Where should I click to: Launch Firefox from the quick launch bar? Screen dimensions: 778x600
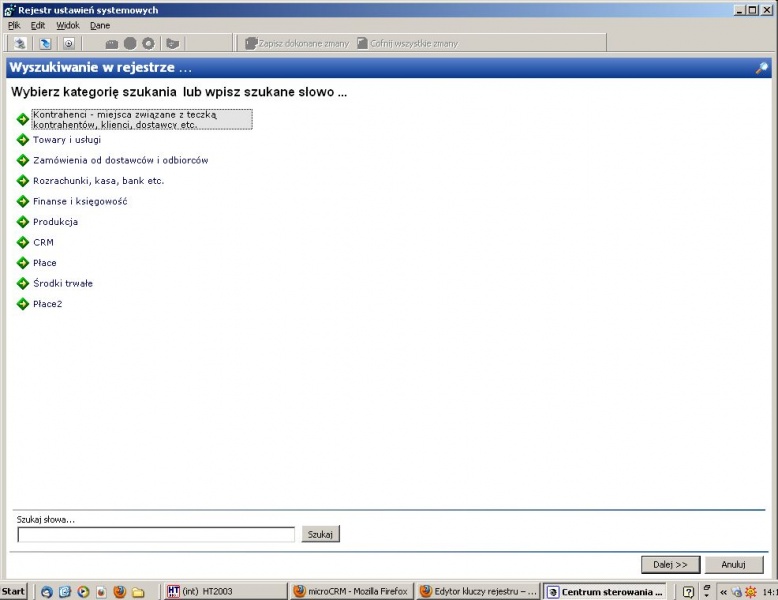pos(120,592)
